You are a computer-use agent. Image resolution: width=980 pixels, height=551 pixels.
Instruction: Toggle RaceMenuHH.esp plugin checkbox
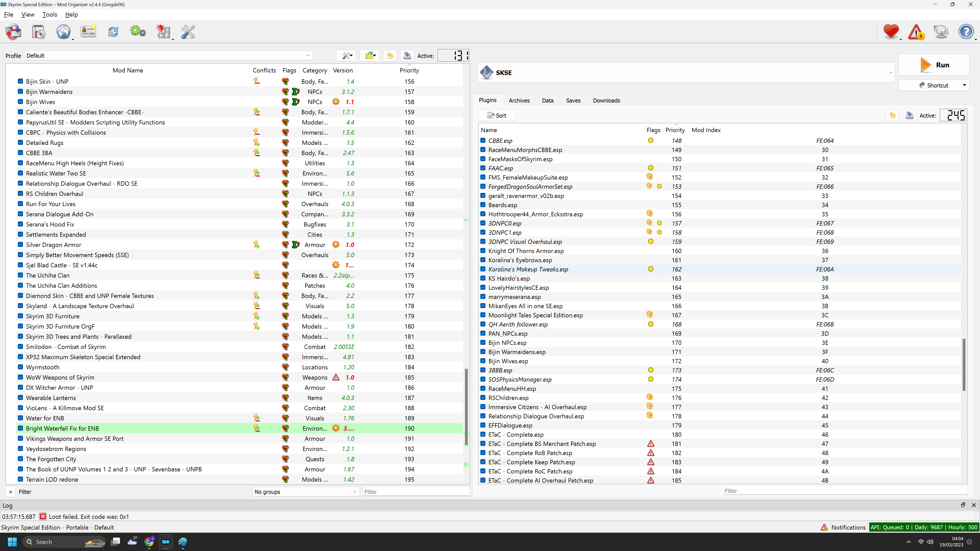pyautogui.click(x=483, y=389)
